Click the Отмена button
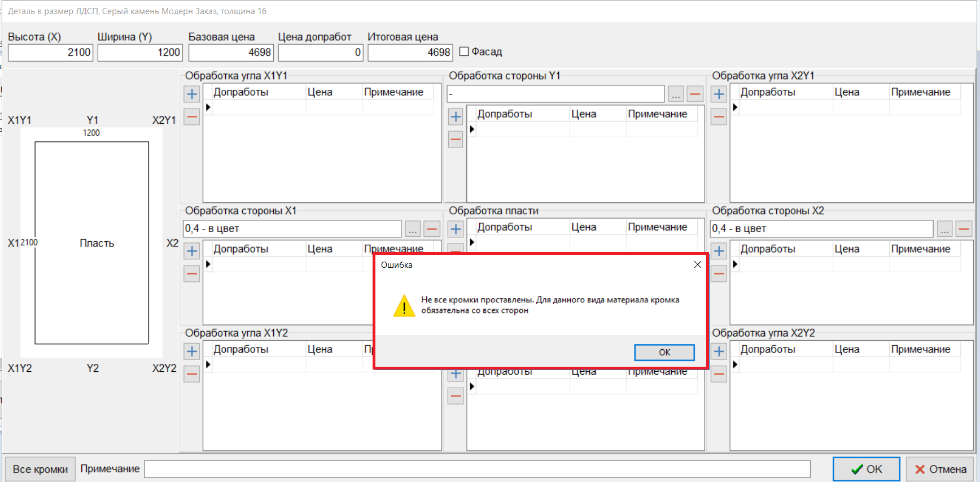Viewport: 980px width, 482px height. tap(940, 469)
